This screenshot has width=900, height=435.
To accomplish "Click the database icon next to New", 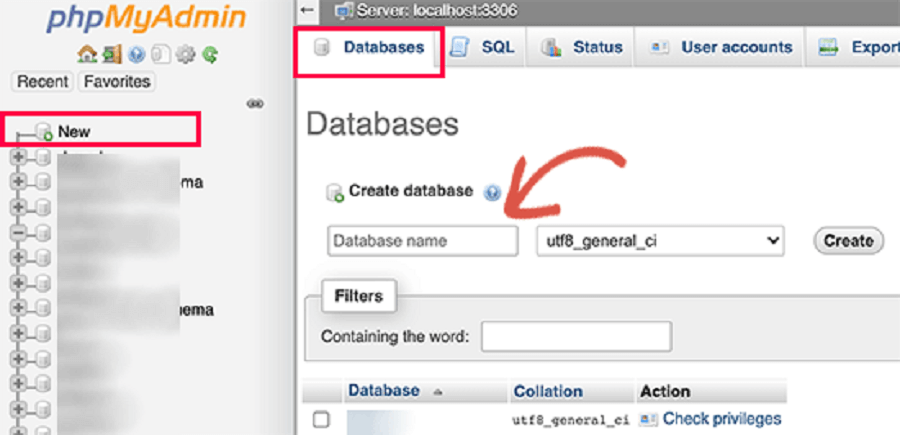I will pos(44,131).
